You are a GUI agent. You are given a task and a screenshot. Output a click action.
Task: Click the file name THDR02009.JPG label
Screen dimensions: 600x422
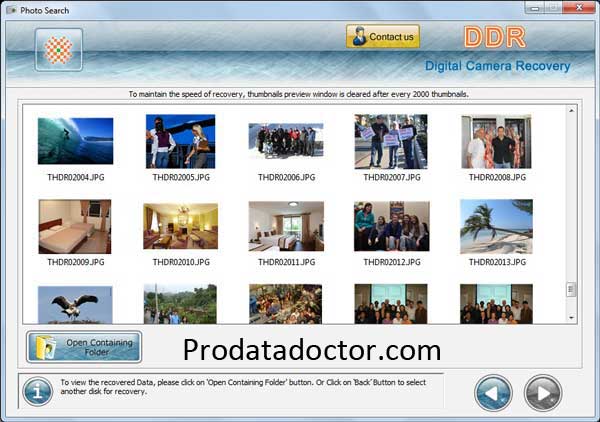(76, 262)
